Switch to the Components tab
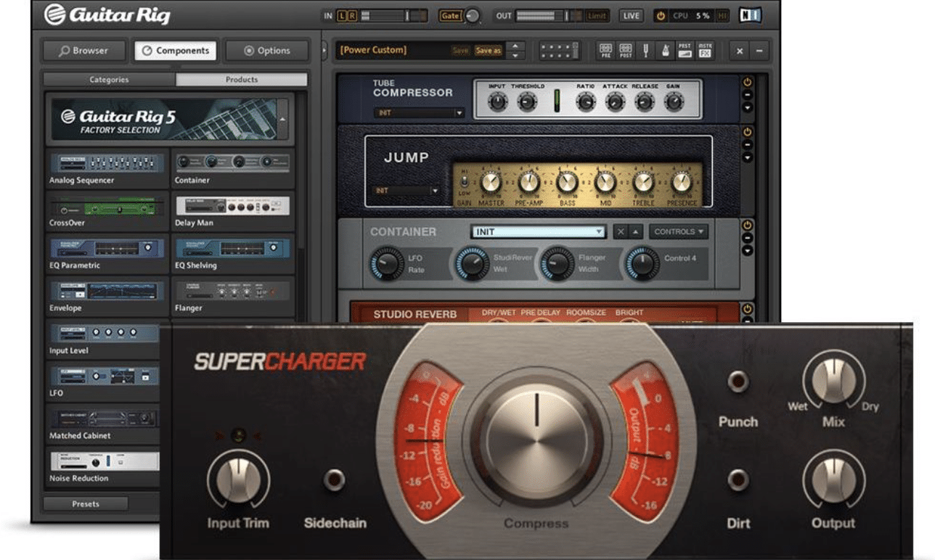 point(175,51)
